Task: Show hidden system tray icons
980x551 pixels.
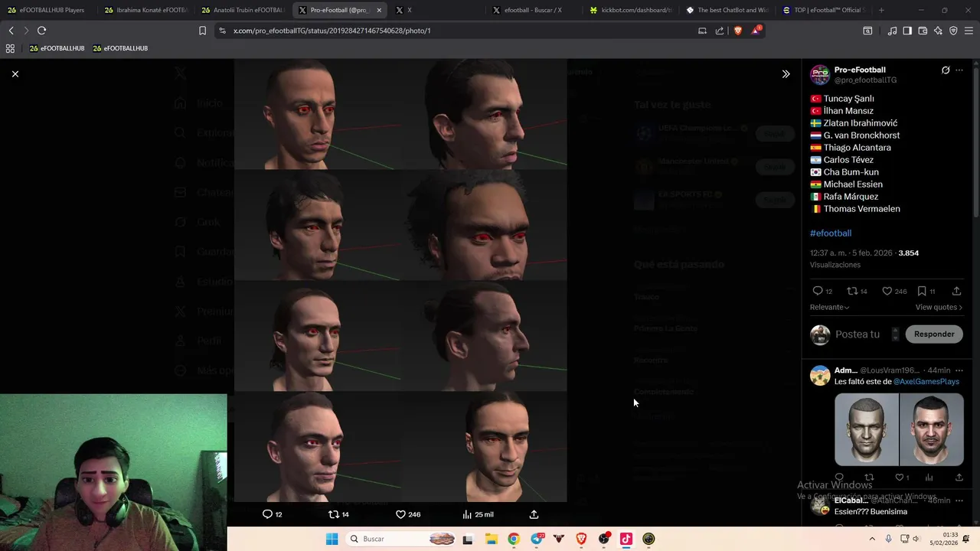Action: coord(872,539)
